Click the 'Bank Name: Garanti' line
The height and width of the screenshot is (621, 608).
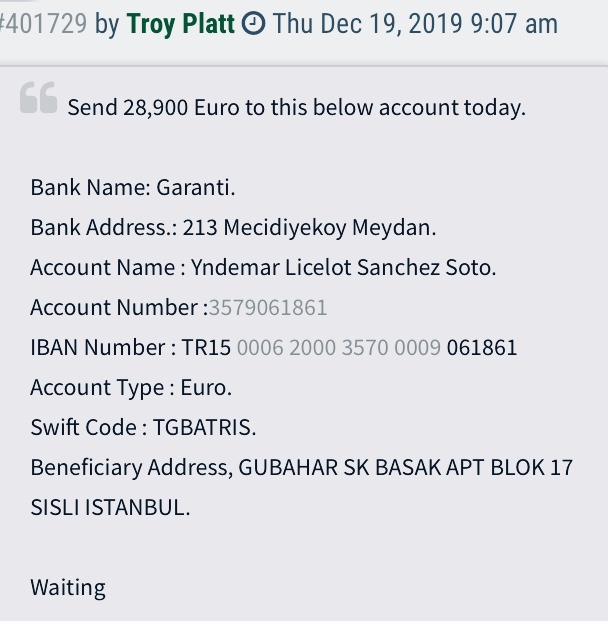(x=133, y=187)
